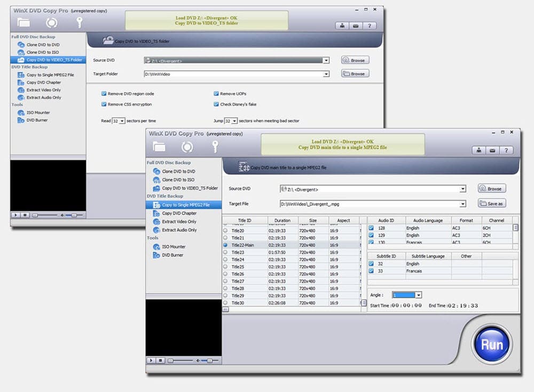
Task: Click Clone DVD to DVD icon in back window
Action: pyautogui.click(x=21, y=45)
